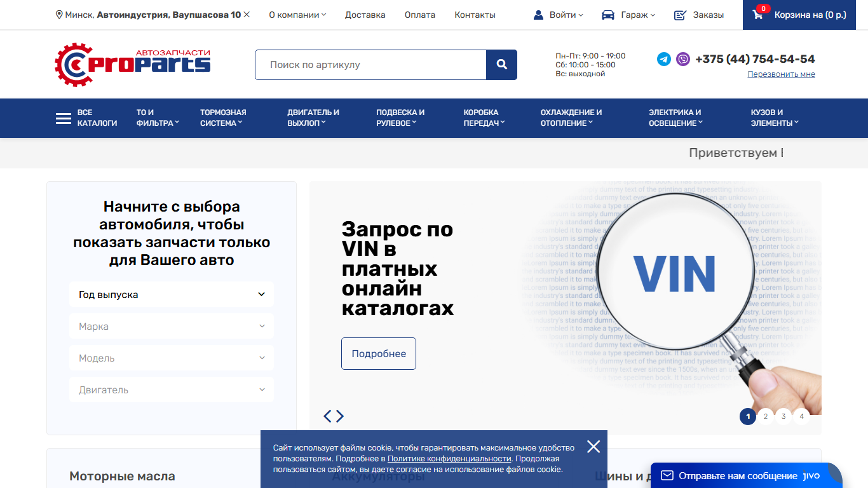Expand Коробка передач menu

pyautogui.click(x=484, y=118)
